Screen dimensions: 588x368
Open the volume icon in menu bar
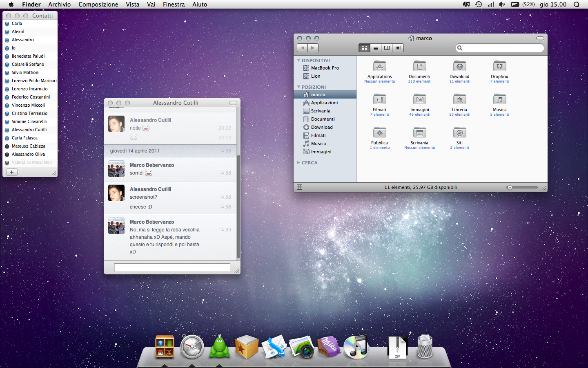(502, 4)
